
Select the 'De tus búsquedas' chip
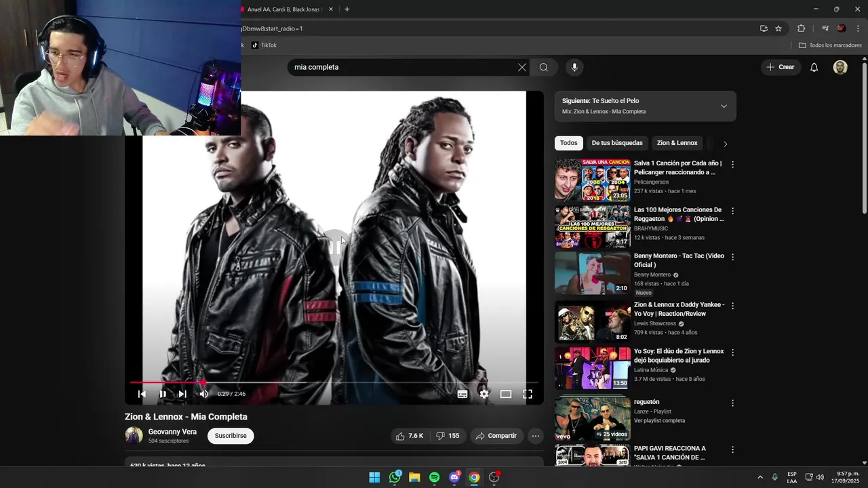617,143
